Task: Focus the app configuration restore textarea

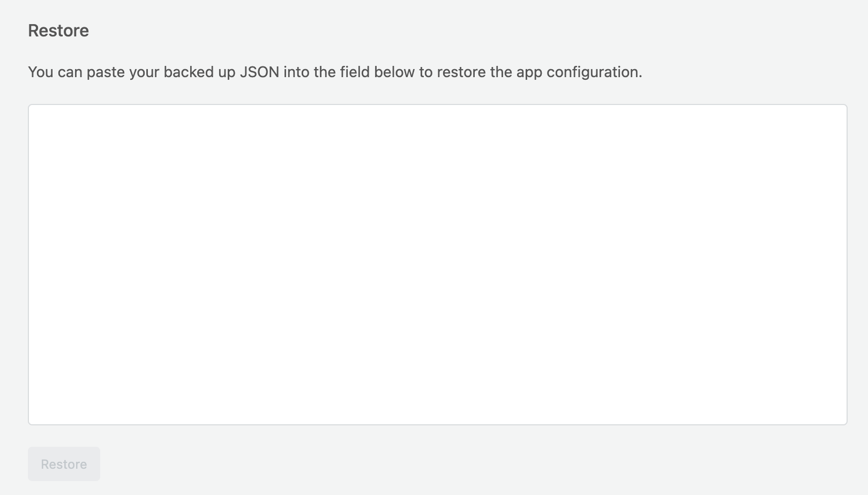Action: [437, 265]
